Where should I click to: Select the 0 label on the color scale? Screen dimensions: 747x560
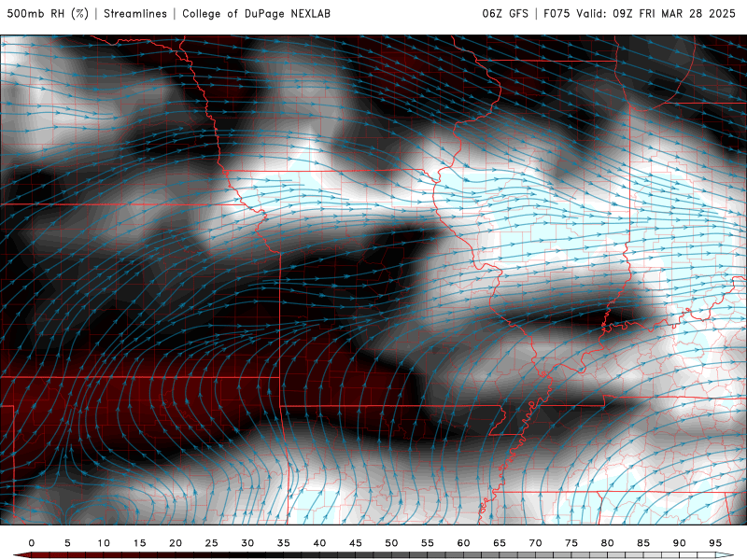[x=32, y=543]
